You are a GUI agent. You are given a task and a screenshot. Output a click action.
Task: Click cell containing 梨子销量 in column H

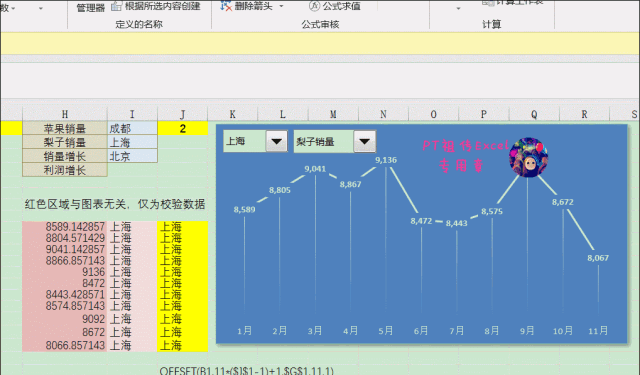pyautogui.click(x=65, y=142)
